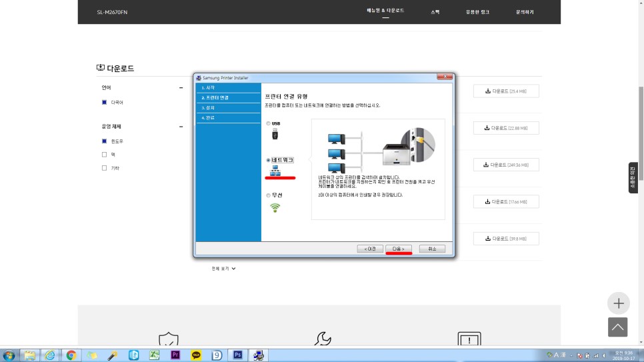The image size is (644, 362).
Task: Click the USB plug icon in installer
Action: pyautogui.click(x=275, y=134)
